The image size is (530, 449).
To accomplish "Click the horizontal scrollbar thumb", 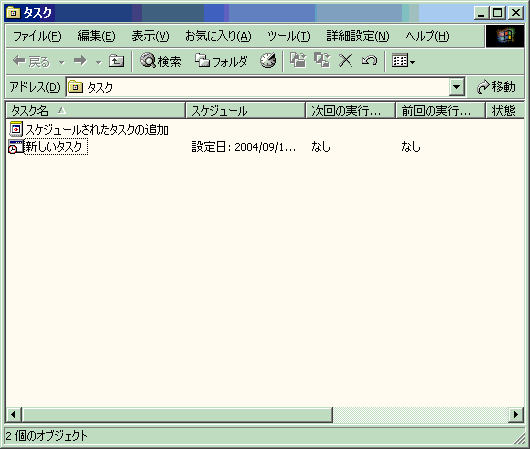I will tap(177, 414).
